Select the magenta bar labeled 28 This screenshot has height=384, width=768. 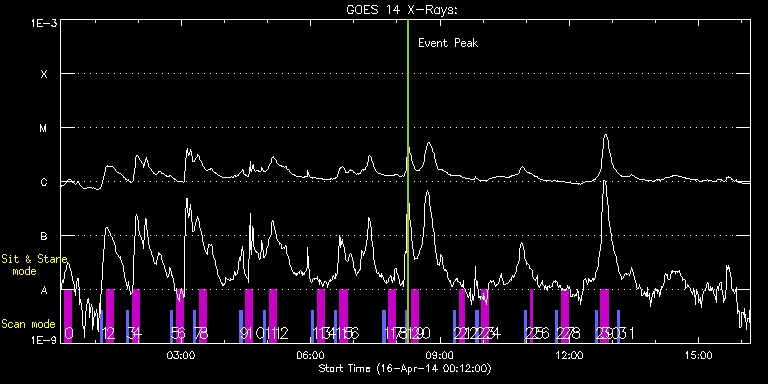pos(565,316)
